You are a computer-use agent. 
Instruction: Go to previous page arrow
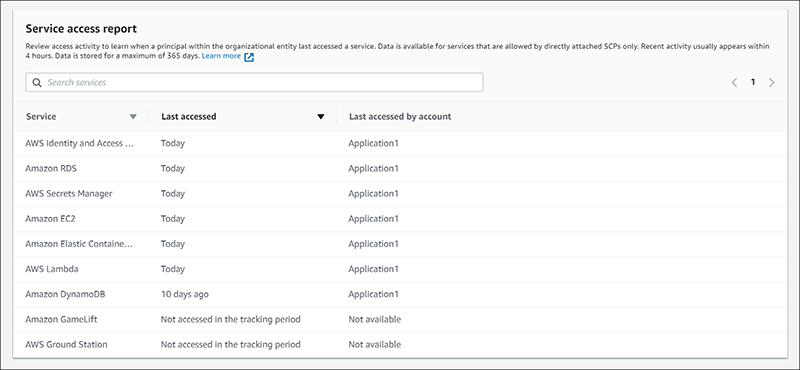click(734, 82)
